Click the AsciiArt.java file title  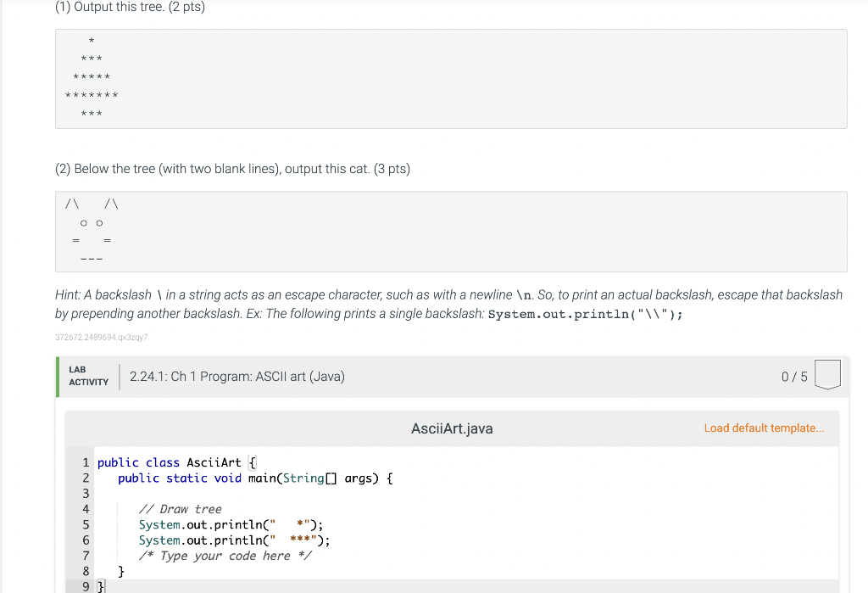(x=452, y=428)
